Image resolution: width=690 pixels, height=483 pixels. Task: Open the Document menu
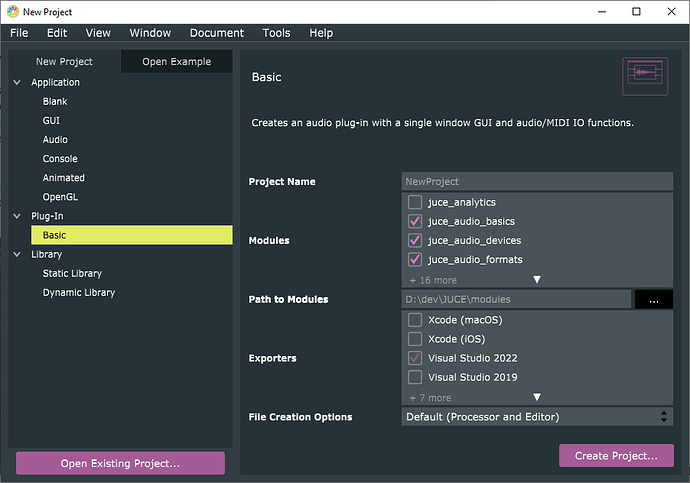pos(217,33)
